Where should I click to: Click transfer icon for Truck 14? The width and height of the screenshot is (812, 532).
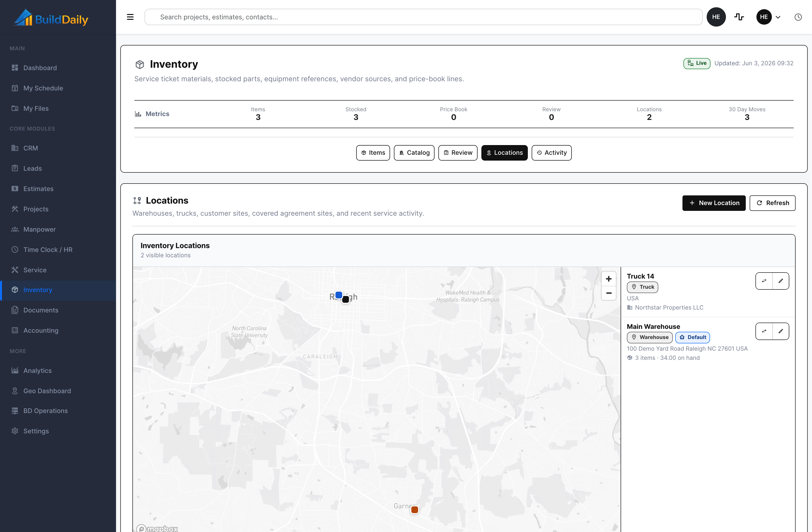pos(764,281)
